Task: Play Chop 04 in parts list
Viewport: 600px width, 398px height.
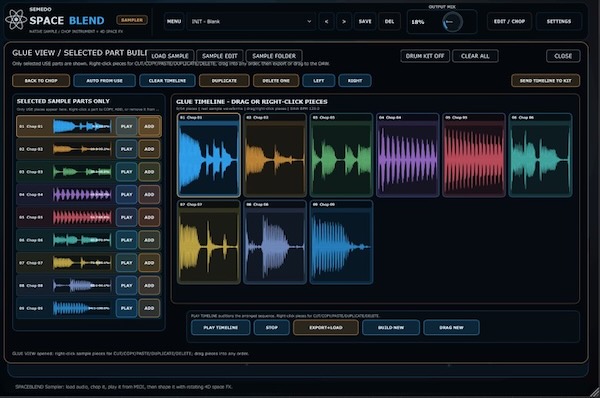Action: pyautogui.click(x=126, y=194)
